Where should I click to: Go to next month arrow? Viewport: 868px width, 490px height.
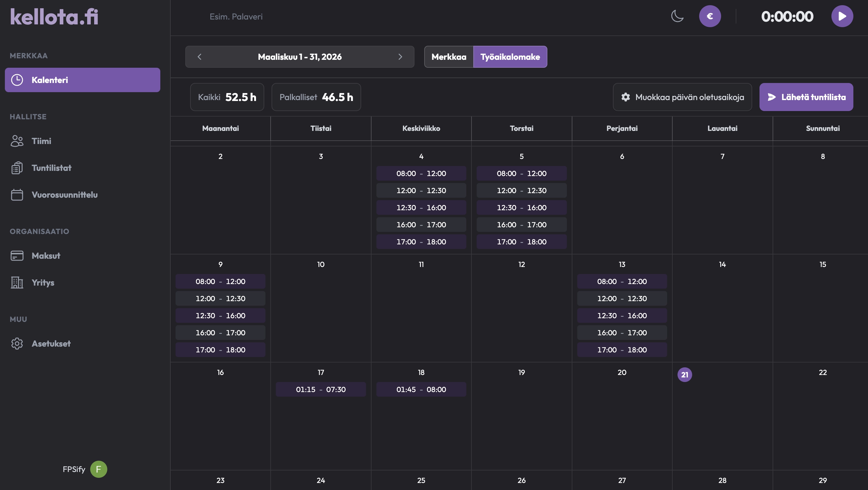point(400,57)
